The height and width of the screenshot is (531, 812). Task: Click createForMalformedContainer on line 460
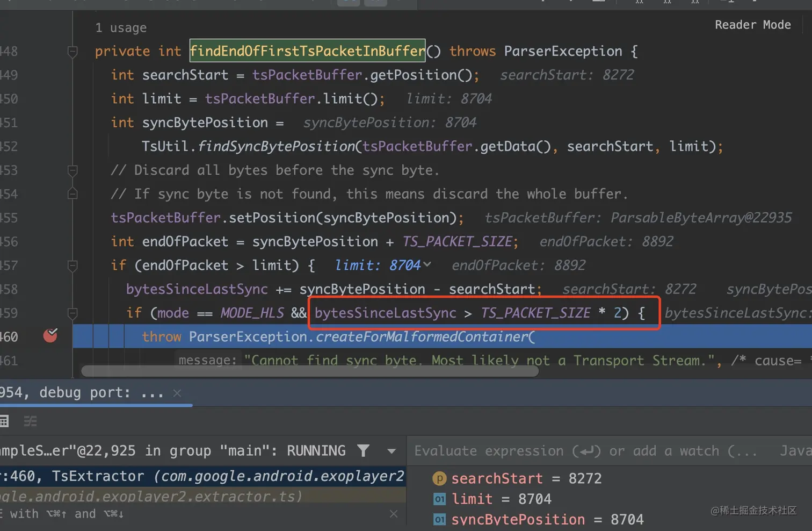[x=422, y=337]
